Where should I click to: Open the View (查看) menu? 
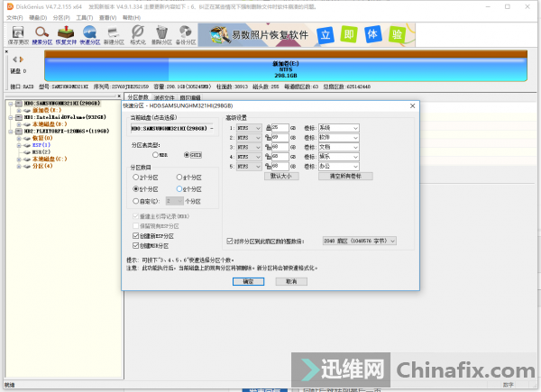click(107, 18)
